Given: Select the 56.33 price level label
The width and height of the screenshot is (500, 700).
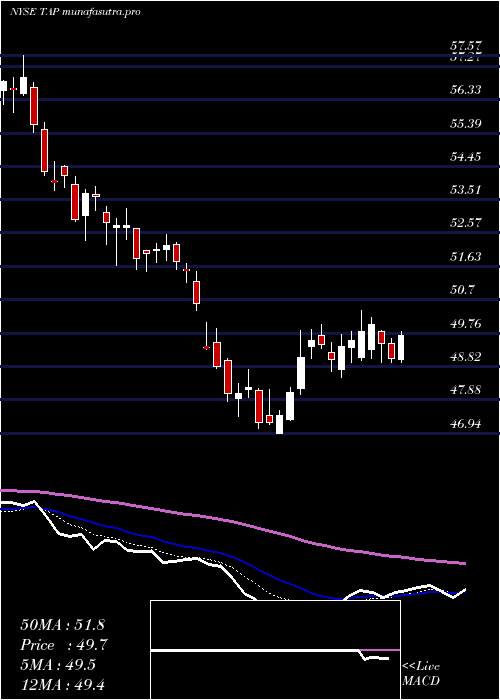Looking at the screenshot, I should point(466,90).
